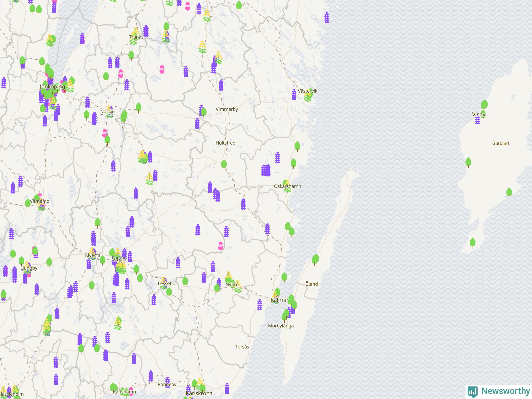
Task: Click the purple flower marker southwest of Kalmar
Action: pos(260,305)
